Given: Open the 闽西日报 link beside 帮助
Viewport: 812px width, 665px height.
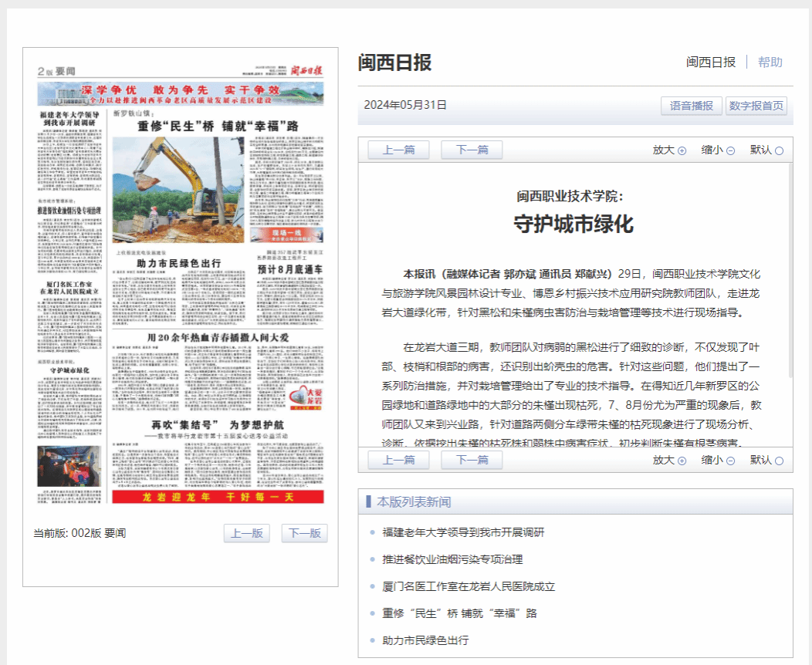Looking at the screenshot, I should [711, 62].
